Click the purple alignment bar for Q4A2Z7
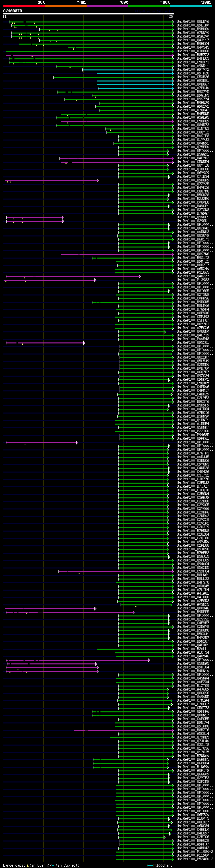The width and height of the screenshot is (215, 868). 73,276
